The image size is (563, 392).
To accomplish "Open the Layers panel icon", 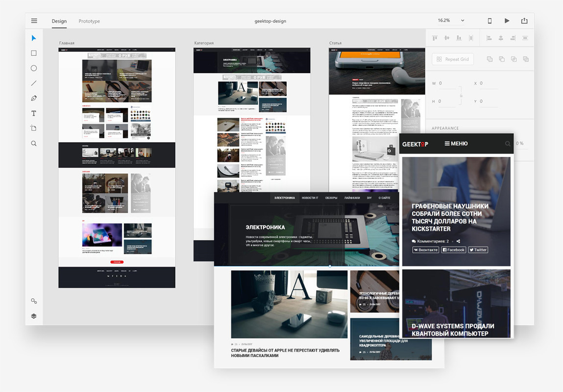I will pyautogui.click(x=34, y=316).
